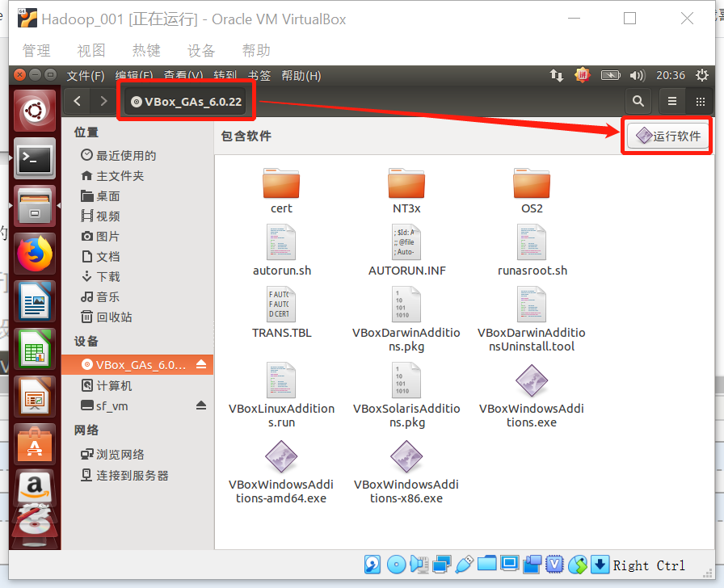Select VBoxWindowsAdditions-amd64.exe file

(281, 472)
